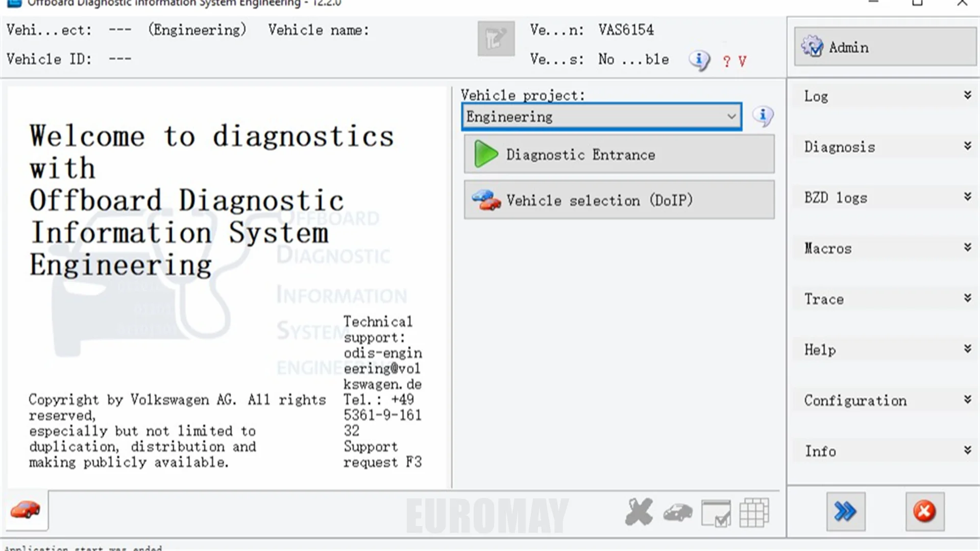Click the blue and red cars DoIP icon
Image resolution: width=980 pixels, height=551 pixels.
pyautogui.click(x=486, y=200)
